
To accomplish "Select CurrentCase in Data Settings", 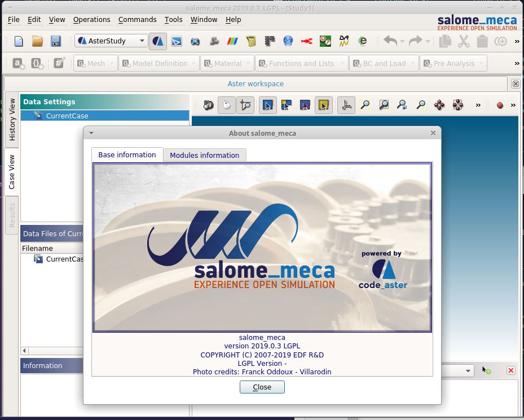I will point(104,116).
